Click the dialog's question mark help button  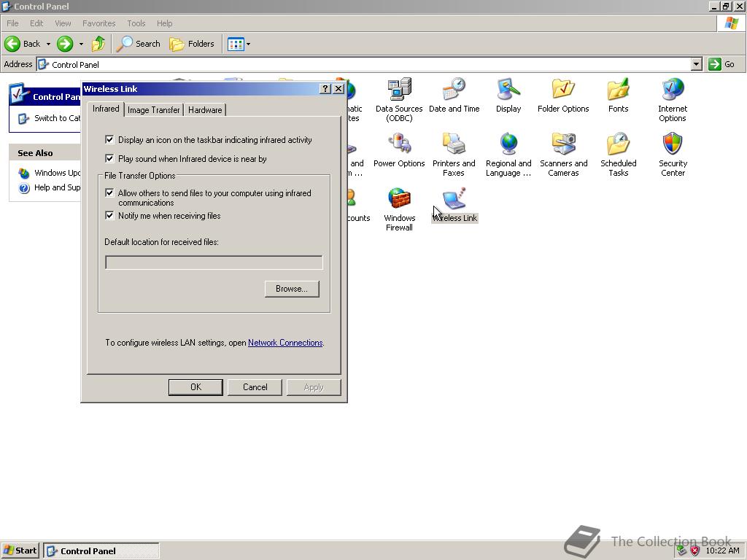325,88
